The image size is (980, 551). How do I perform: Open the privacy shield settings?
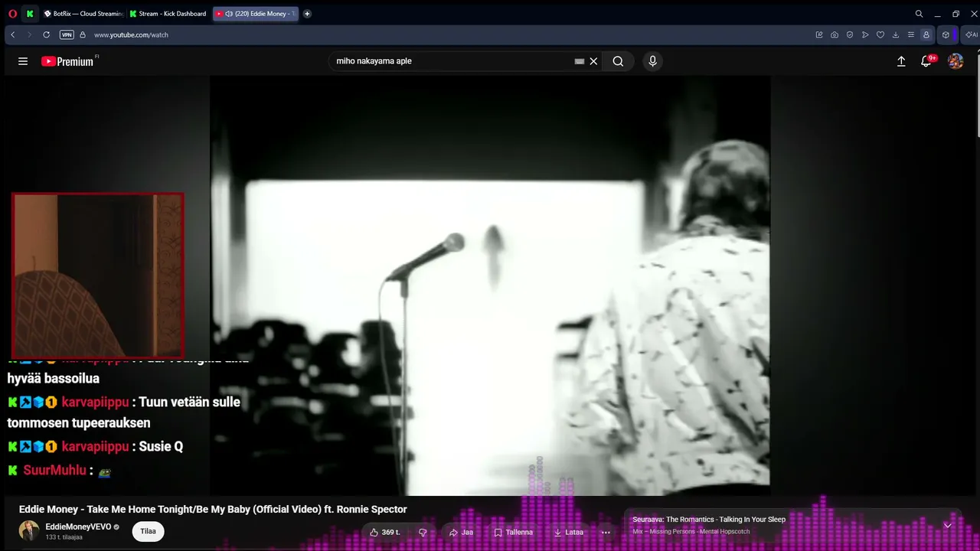click(850, 34)
